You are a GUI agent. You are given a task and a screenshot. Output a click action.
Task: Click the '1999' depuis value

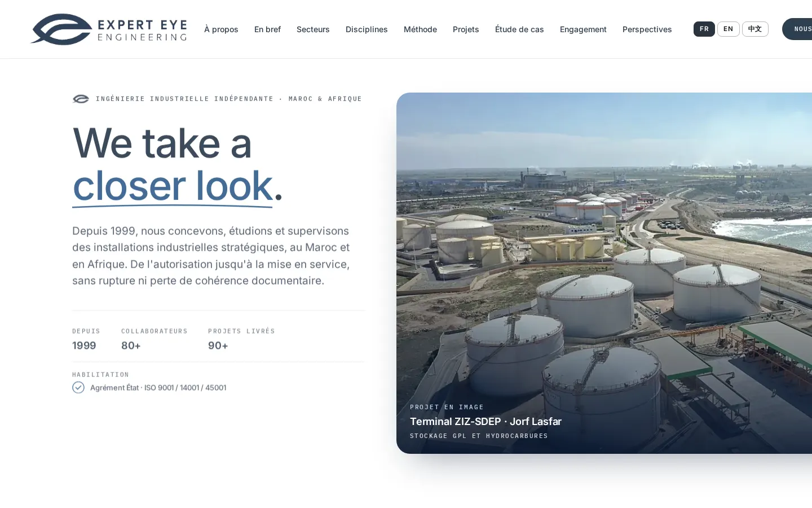(x=84, y=345)
